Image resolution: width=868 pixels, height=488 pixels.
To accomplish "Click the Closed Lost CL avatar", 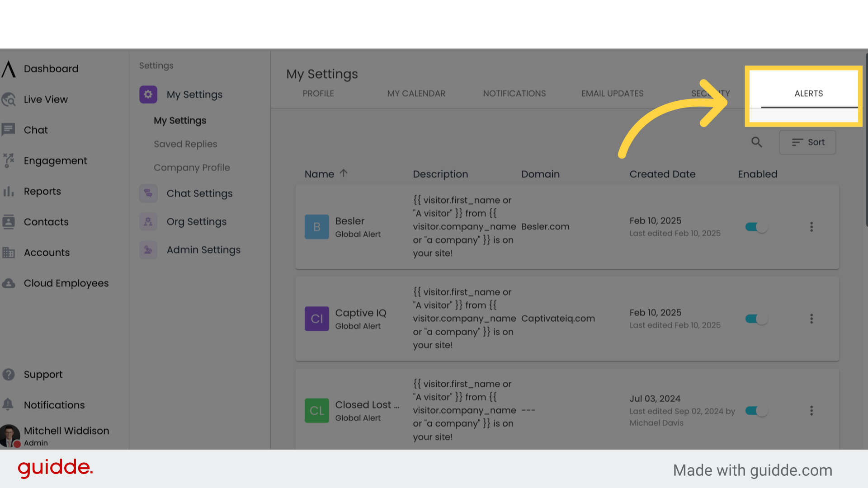I will (317, 411).
